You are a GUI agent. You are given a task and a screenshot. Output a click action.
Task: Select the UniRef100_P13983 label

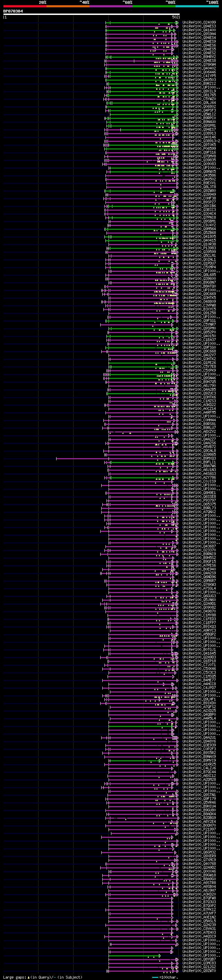point(199,248)
